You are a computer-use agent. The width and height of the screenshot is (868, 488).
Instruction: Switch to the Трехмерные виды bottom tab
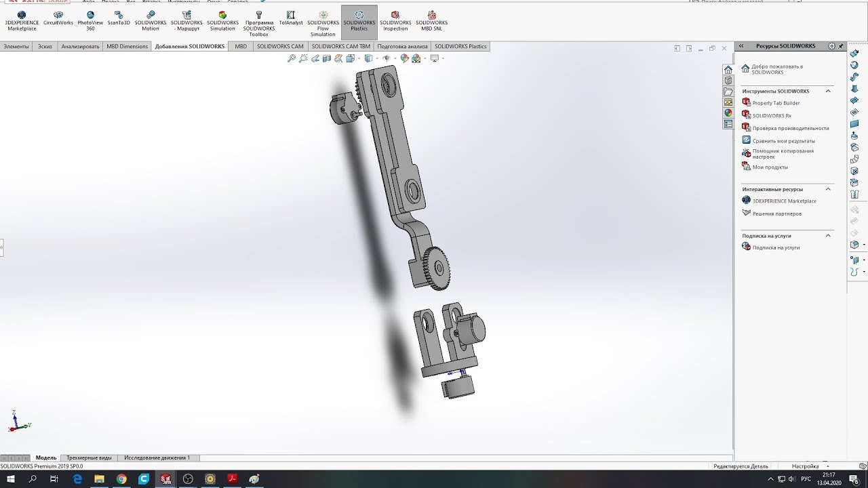[x=89, y=458]
